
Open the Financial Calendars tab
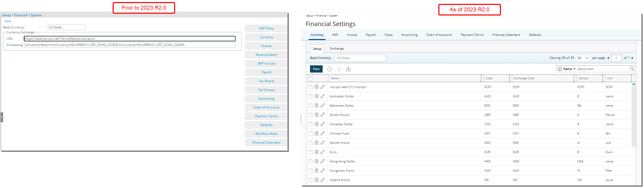tap(506, 35)
